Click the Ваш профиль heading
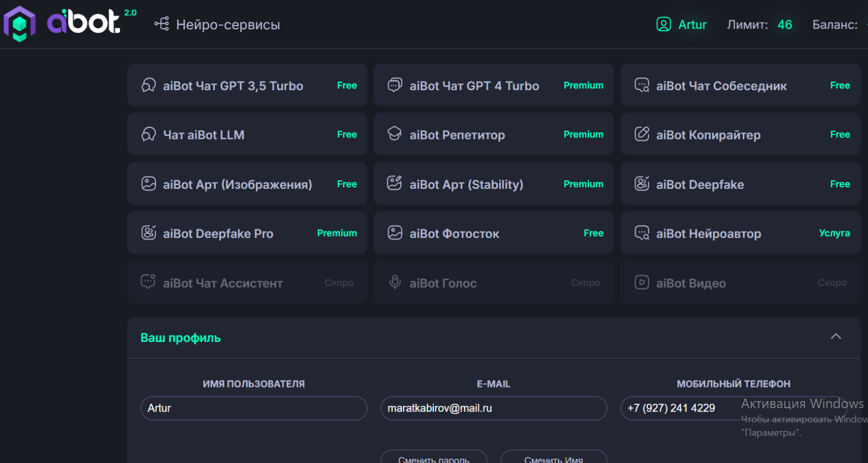Image resolution: width=868 pixels, height=463 pixels. pos(181,338)
